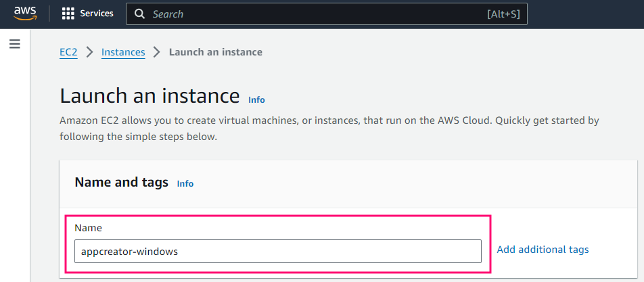Click the breadcrumb chevron after EC2

89,52
